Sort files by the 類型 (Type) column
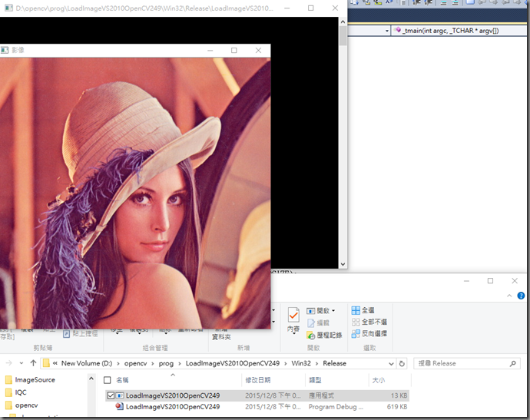 pyautogui.click(x=315, y=380)
